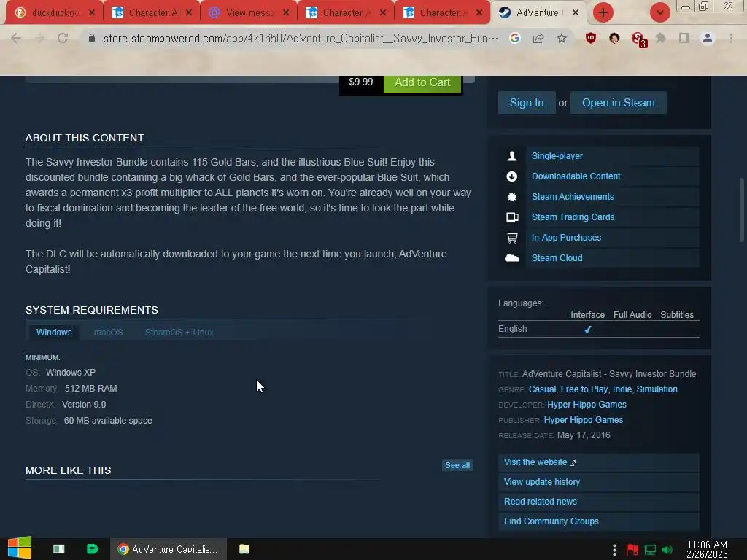747x560 pixels.
Task: Click the AdVenture Capitalist Chrome taskbar button
Action: pyautogui.click(x=169, y=549)
